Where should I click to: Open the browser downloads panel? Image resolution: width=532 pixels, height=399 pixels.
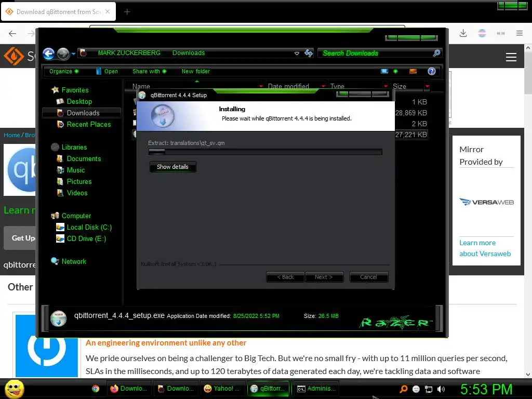click(463, 33)
